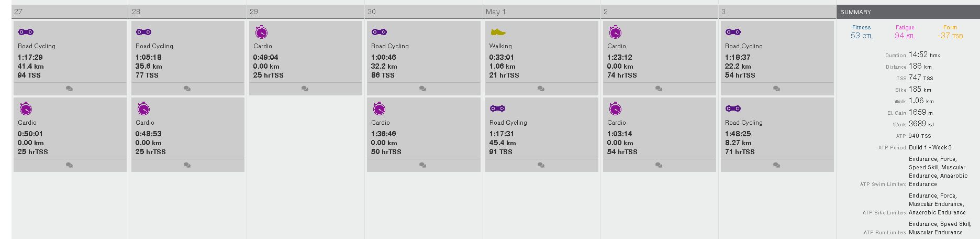This screenshot has width=980, height=239.
Task: Click the Fatigue 94 ATL value
Action: (904, 36)
